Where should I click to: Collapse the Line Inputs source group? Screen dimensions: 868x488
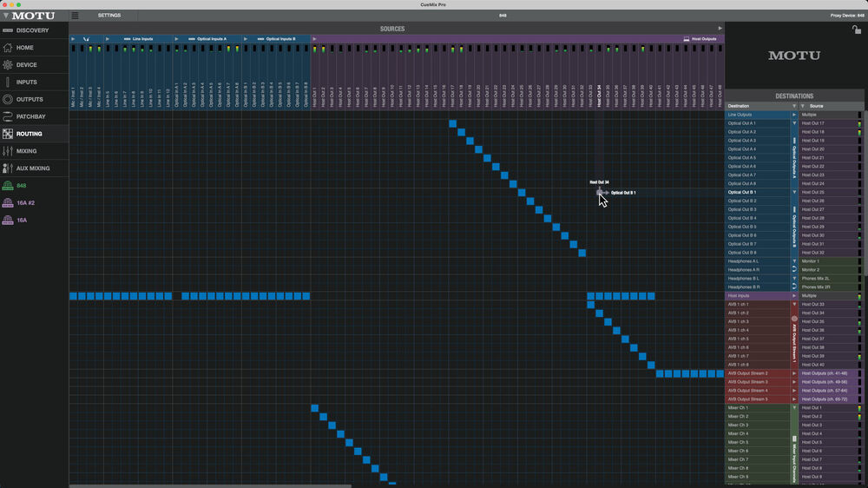[x=108, y=39]
